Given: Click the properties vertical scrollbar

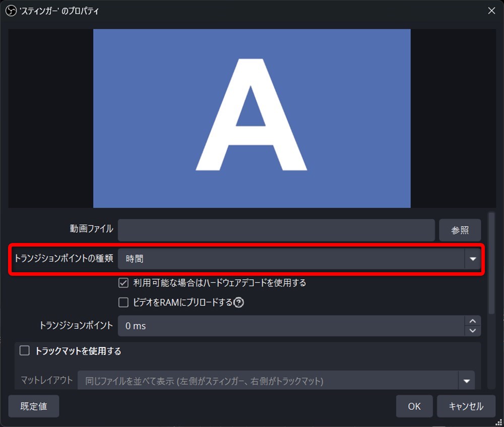Looking at the screenshot, I should point(491,263).
